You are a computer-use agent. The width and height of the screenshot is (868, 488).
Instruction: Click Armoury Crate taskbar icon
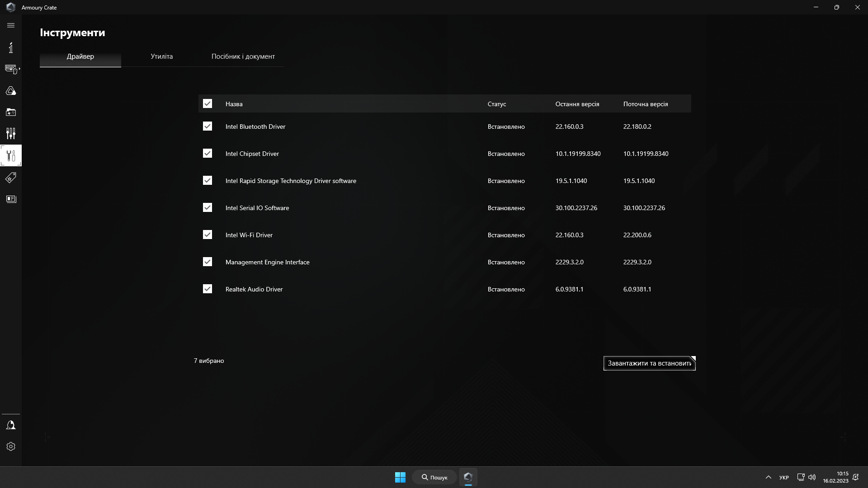(x=468, y=477)
